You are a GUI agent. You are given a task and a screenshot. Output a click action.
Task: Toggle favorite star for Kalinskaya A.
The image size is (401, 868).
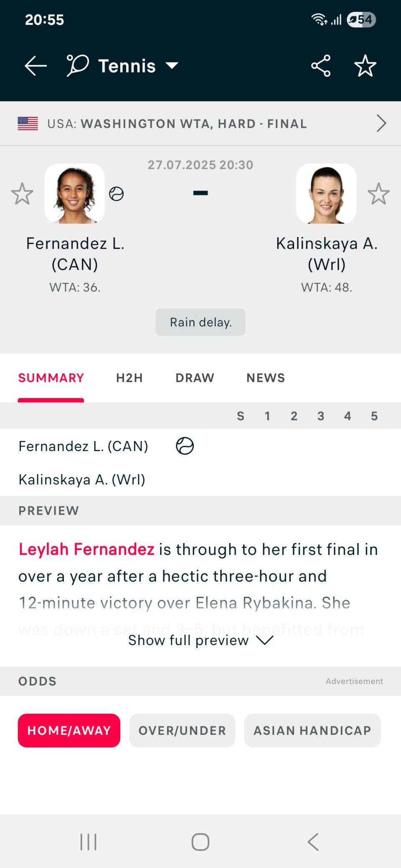(378, 194)
